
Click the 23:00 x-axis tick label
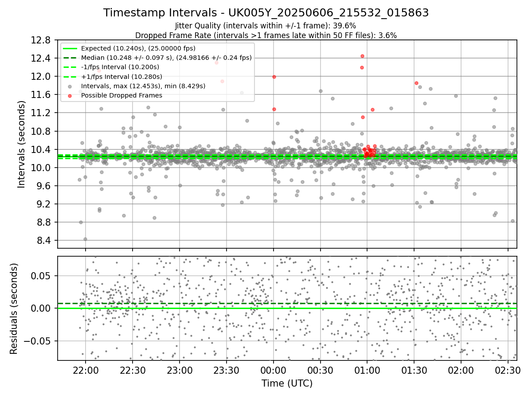[x=180, y=371]
